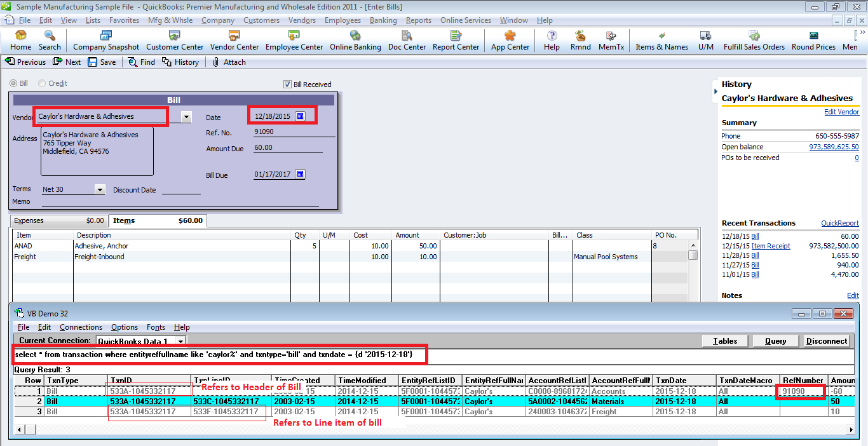The width and height of the screenshot is (868, 446).
Task: Attach a document to the bill
Action: (229, 62)
